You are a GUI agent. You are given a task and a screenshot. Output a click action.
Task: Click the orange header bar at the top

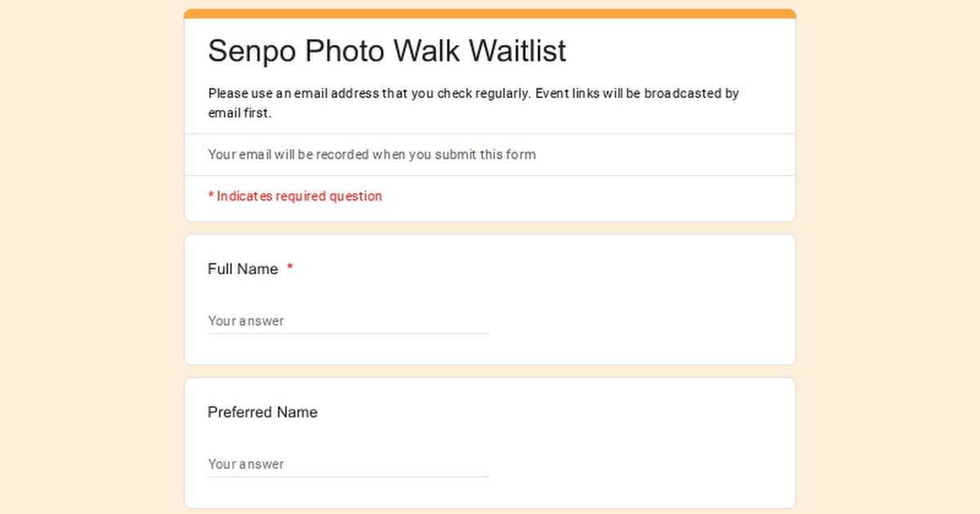click(x=490, y=11)
